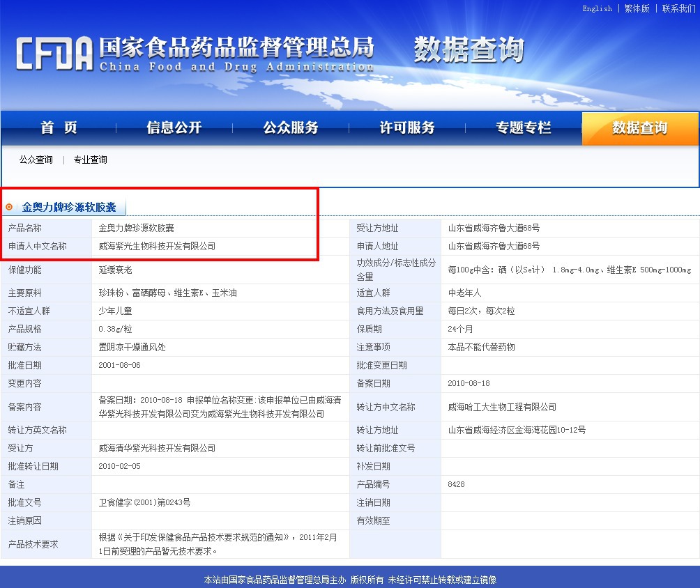Click the 金奥力牌珍源软胶囊 title tab
The height and width of the screenshot is (588, 700).
[69, 207]
